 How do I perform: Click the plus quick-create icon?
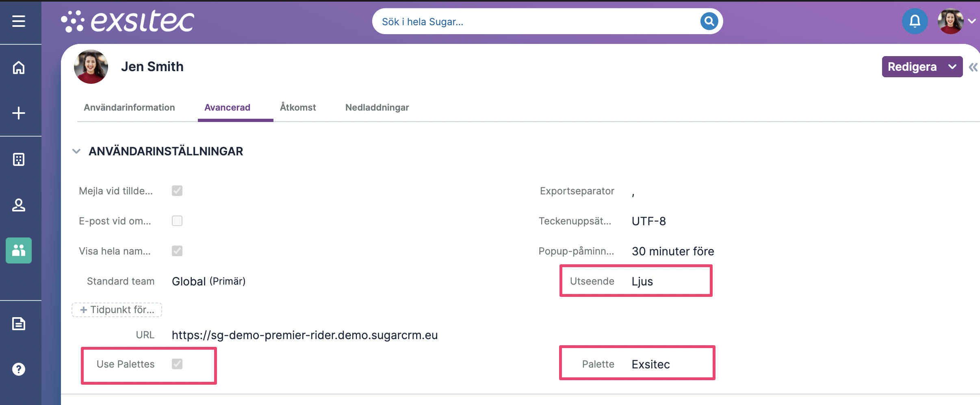pyautogui.click(x=19, y=113)
